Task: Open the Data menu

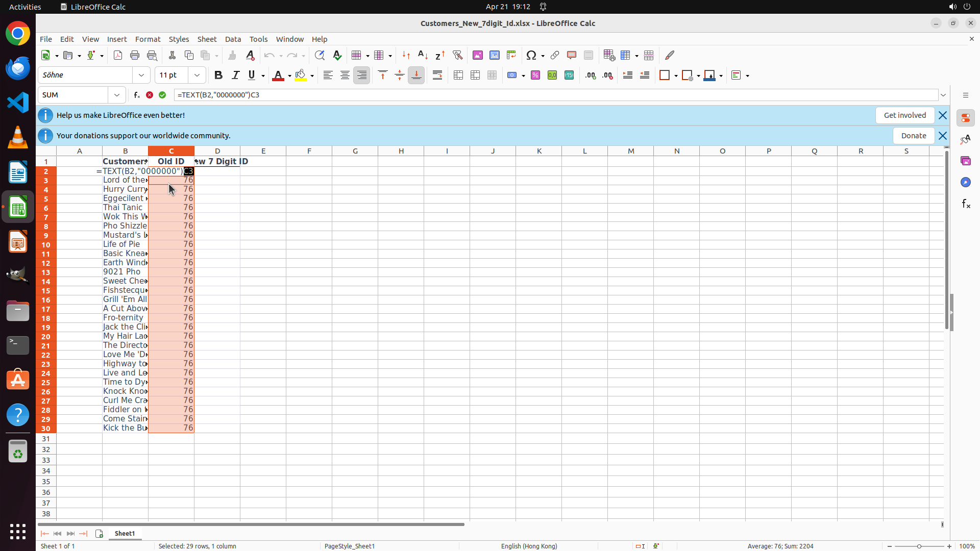Action: (x=233, y=39)
